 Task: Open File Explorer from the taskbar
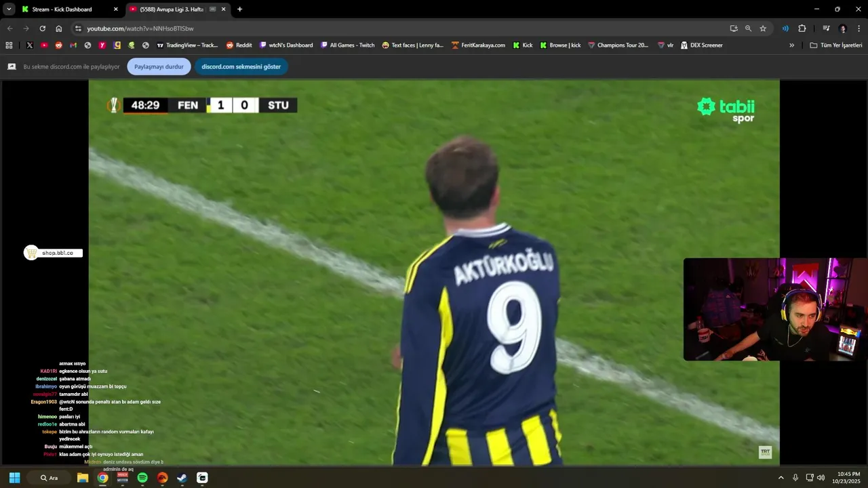pos(83,478)
